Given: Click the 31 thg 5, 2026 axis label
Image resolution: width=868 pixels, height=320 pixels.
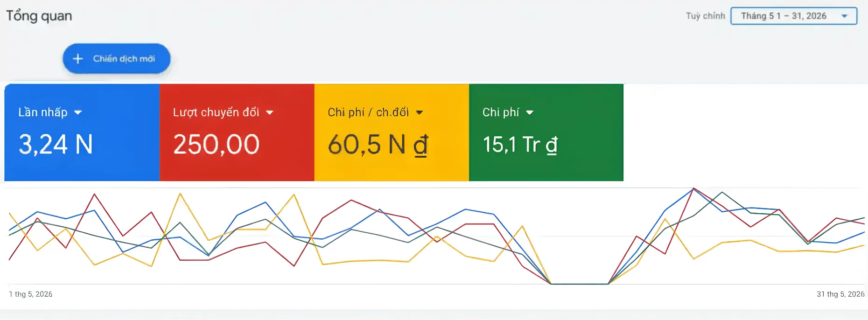Looking at the screenshot, I should 840,294.
